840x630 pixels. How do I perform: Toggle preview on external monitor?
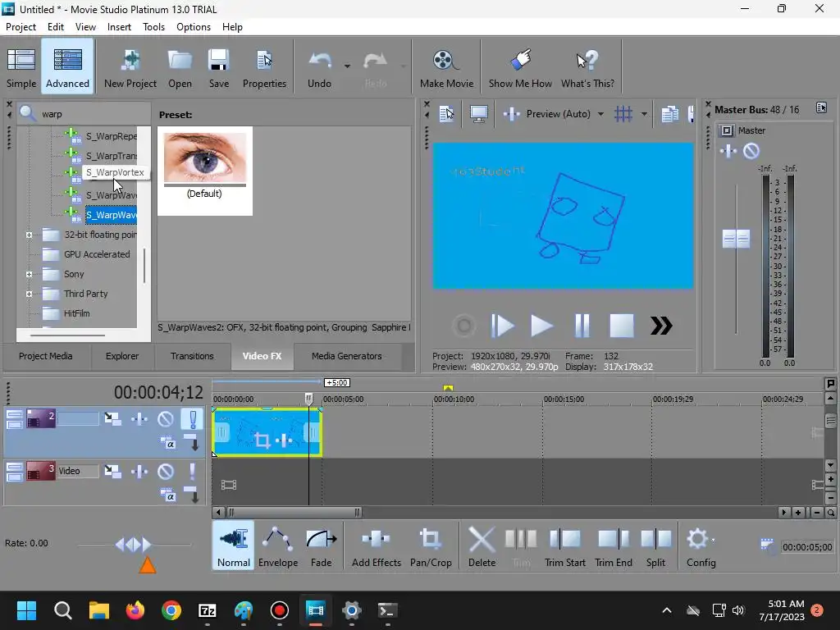[x=478, y=113]
